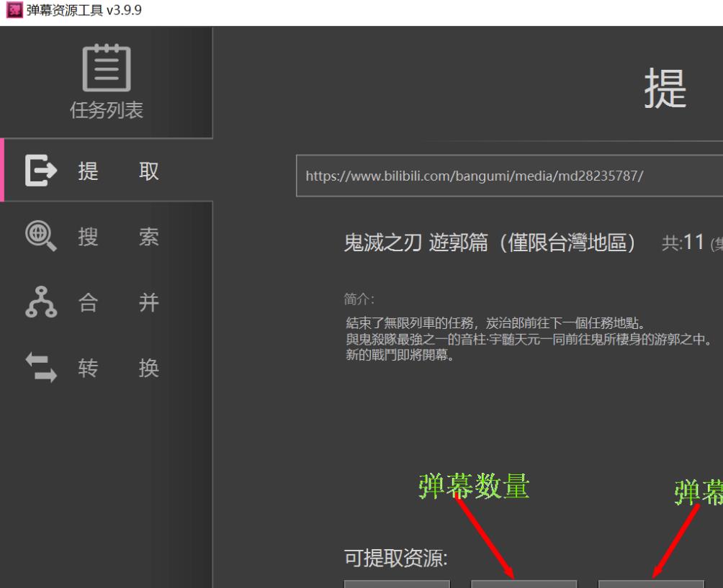Open the 任务列表 task list icon

107,68
